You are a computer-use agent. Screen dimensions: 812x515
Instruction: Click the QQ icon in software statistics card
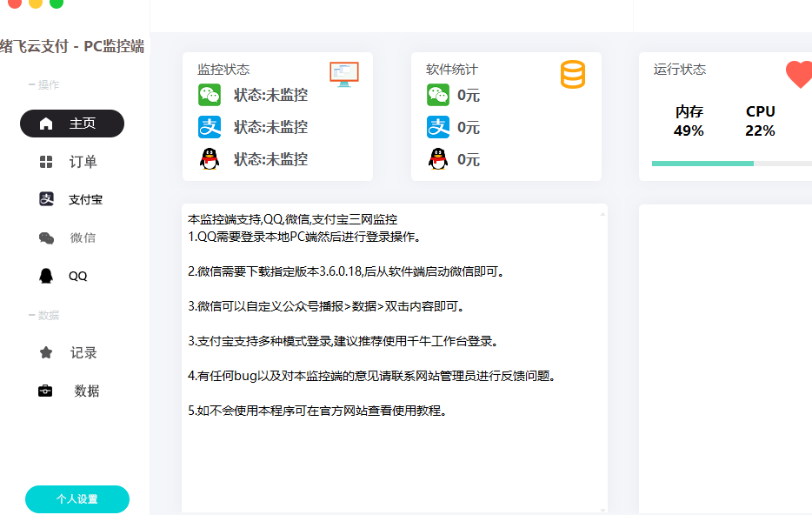(438, 159)
